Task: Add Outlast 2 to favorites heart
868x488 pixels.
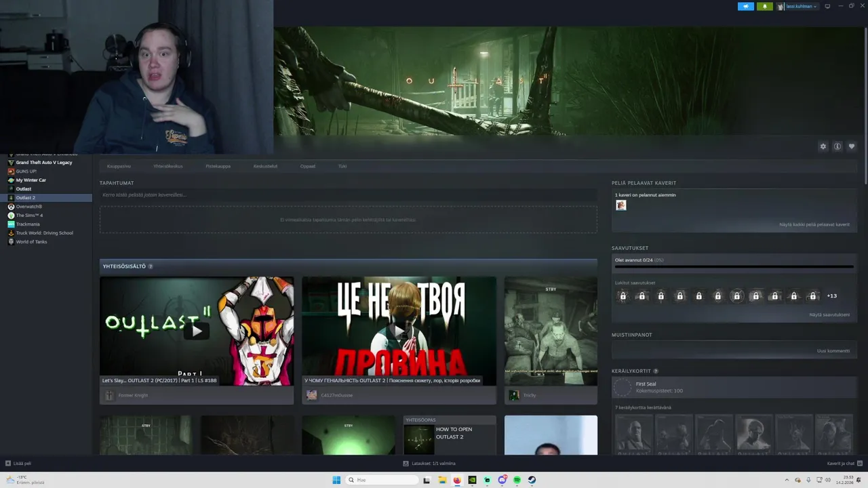Action: pos(852,146)
